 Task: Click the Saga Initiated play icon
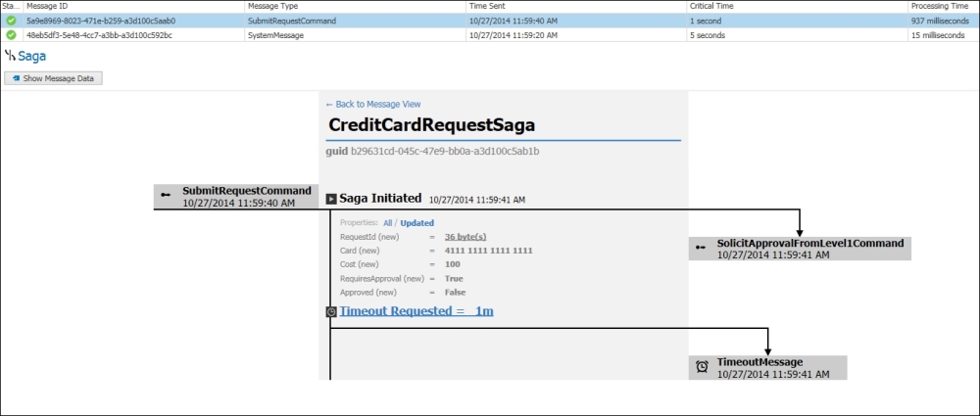[x=331, y=200]
